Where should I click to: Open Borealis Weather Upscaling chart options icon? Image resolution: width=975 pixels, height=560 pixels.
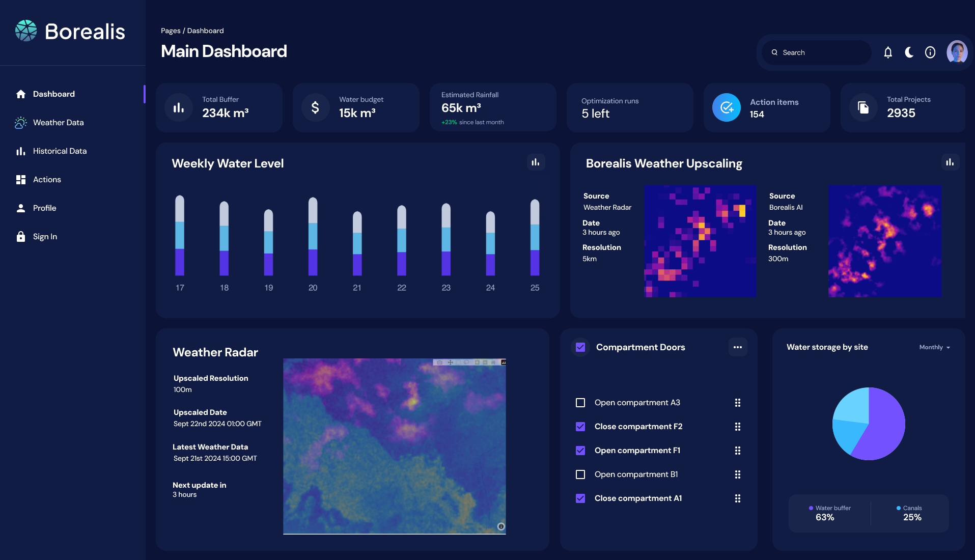point(950,162)
